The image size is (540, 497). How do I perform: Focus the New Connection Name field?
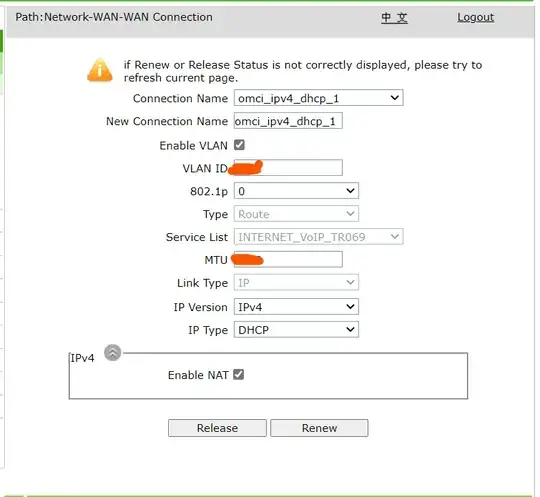(288, 121)
